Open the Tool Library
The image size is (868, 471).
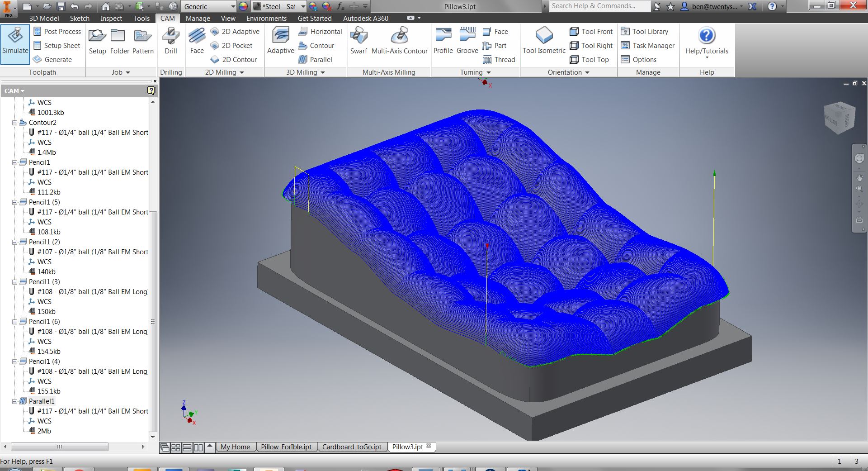click(x=644, y=32)
